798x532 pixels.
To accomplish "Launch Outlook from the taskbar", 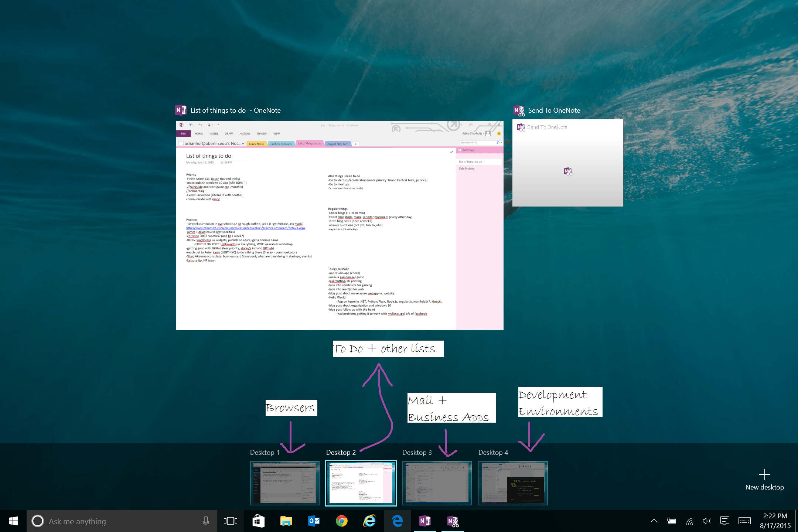I will 314,521.
